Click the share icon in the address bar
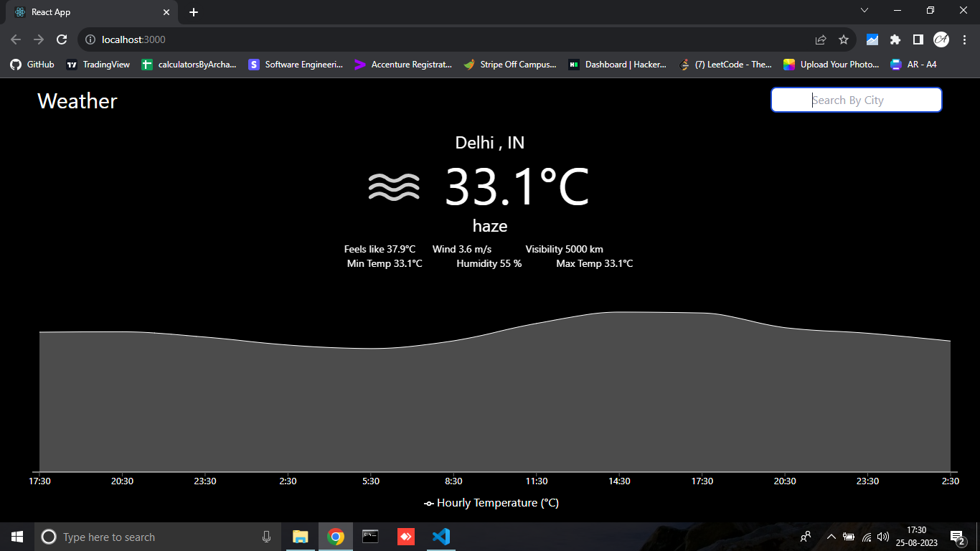 point(819,40)
